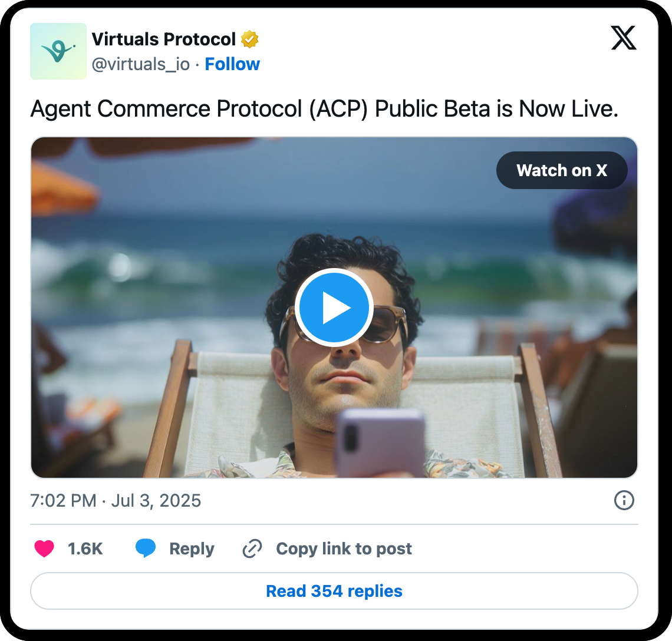Click the gold verified badge
The width and height of the screenshot is (672, 641).
click(x=249, y=39)
